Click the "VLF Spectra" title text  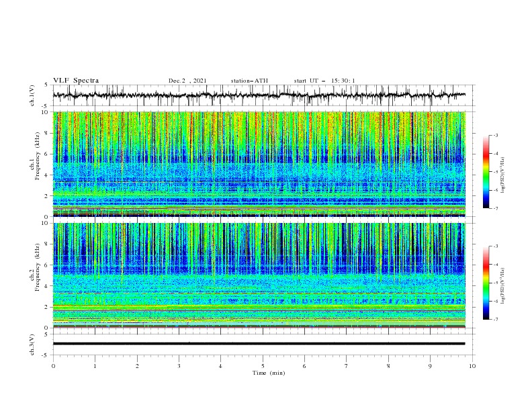coord(76,81)
